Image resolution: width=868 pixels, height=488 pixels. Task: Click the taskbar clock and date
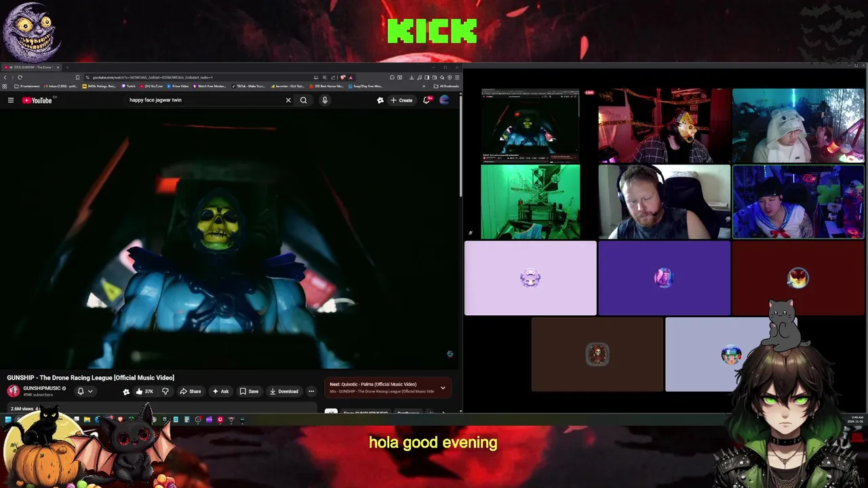854,420
